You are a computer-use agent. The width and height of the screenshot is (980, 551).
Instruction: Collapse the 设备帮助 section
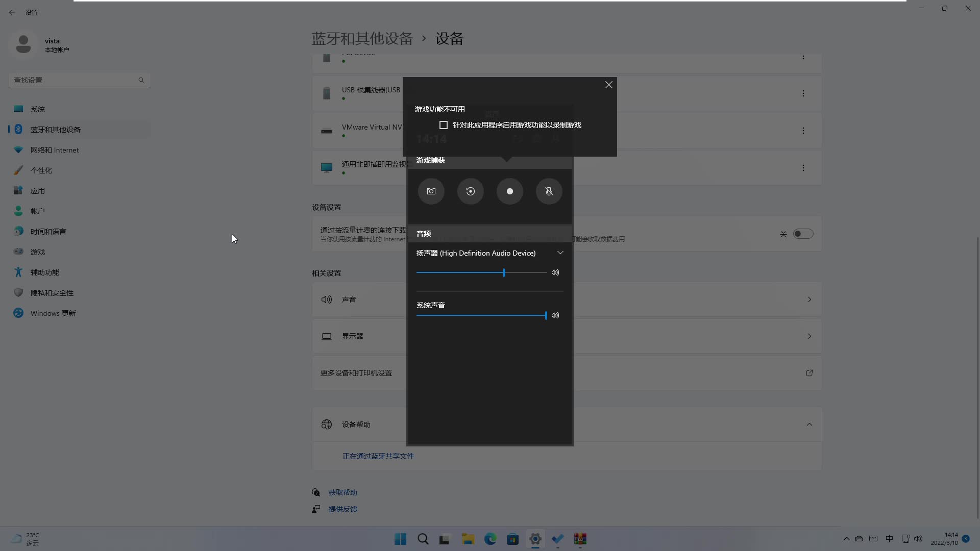[x=810, y=424]
